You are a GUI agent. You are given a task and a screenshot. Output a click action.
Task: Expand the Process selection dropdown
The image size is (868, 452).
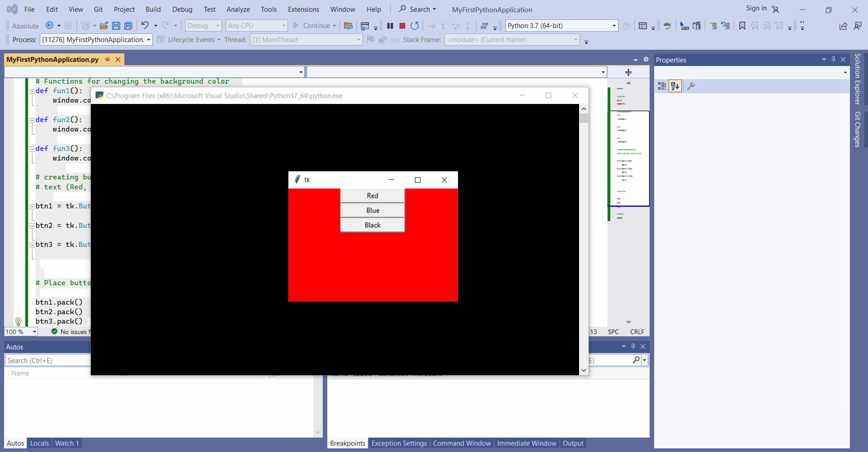148,40
